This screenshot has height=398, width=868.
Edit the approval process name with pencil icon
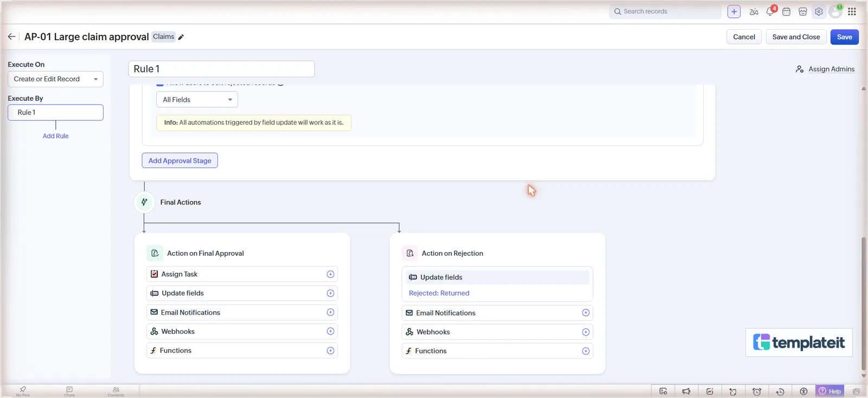tap(181, 37)
